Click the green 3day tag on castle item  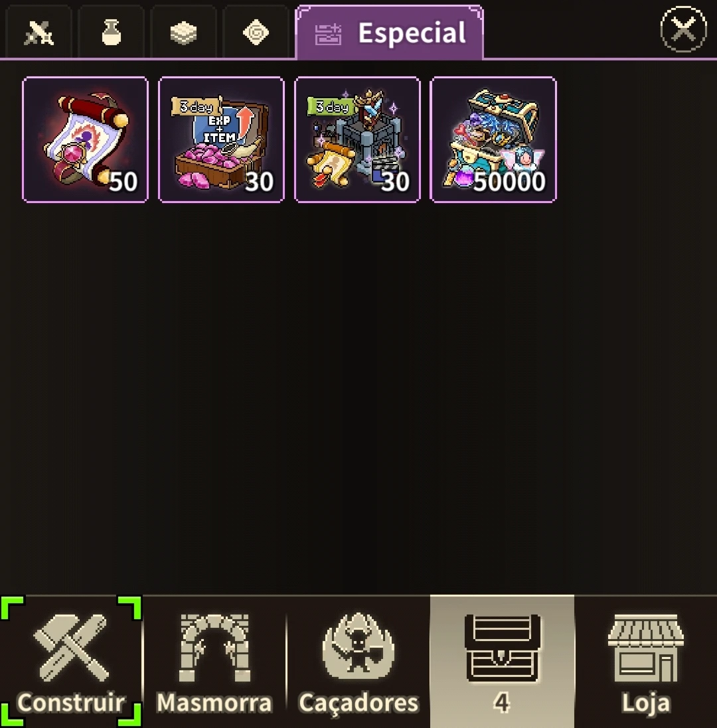[331, 107]
